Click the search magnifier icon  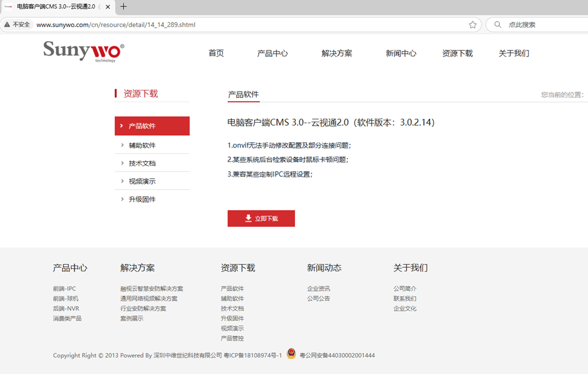point(497,25)
